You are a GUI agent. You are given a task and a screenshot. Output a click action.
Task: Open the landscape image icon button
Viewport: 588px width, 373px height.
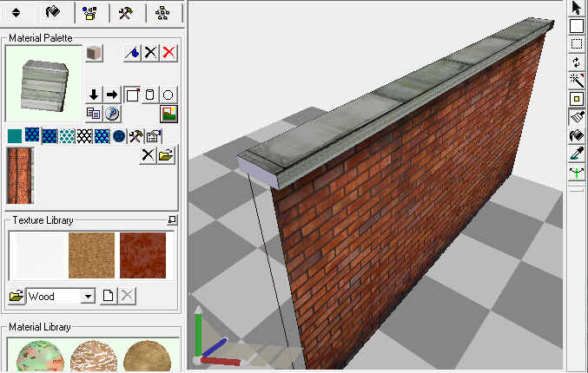169,113
